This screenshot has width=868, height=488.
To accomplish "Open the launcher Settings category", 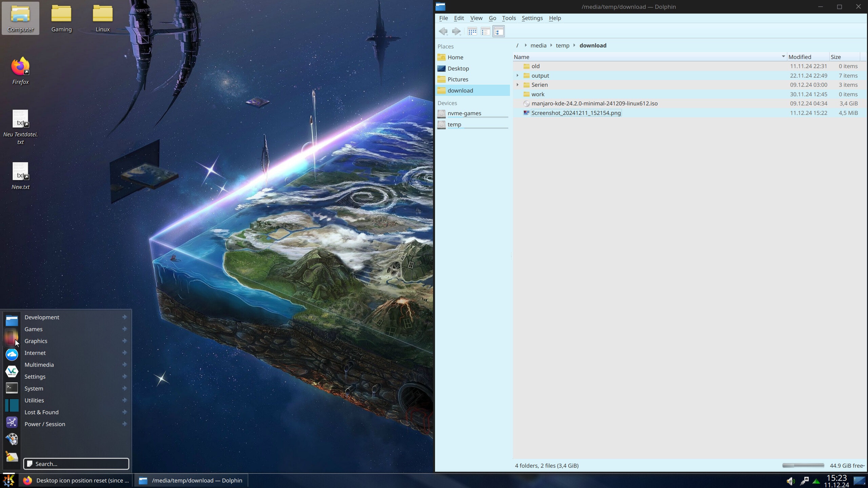I will pyautogui.click(x=76, y=377).
